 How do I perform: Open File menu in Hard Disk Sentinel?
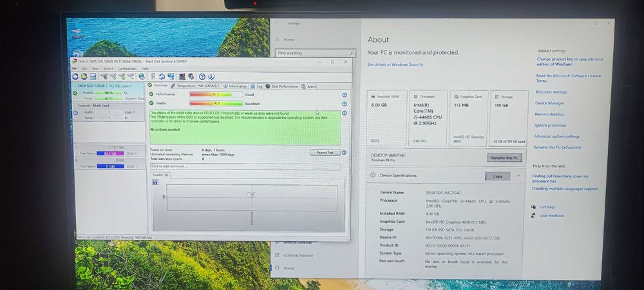(74, 68)
